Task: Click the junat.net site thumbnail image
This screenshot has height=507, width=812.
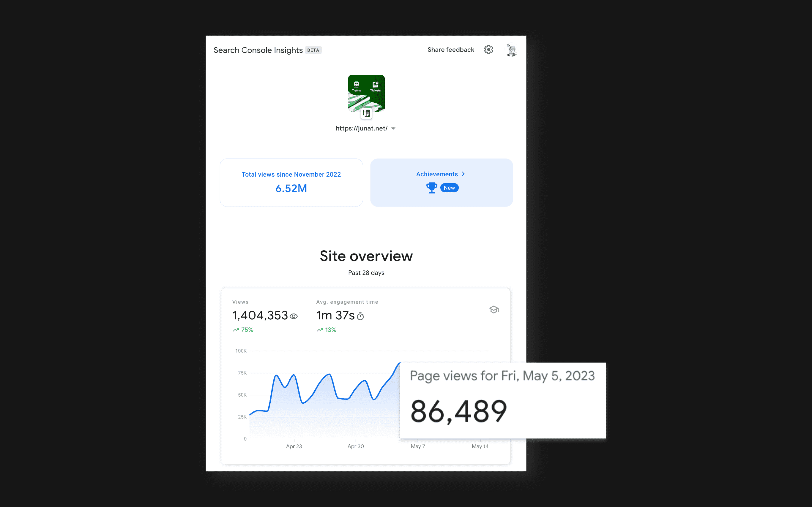Action: click(x=366, y=93)
